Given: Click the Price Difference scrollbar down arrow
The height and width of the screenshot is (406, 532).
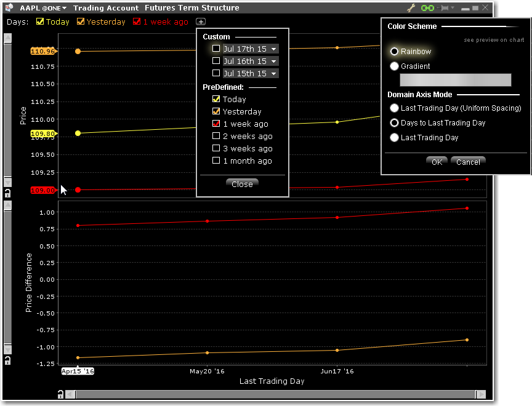Looking at the screenshot, I should 7,349.
